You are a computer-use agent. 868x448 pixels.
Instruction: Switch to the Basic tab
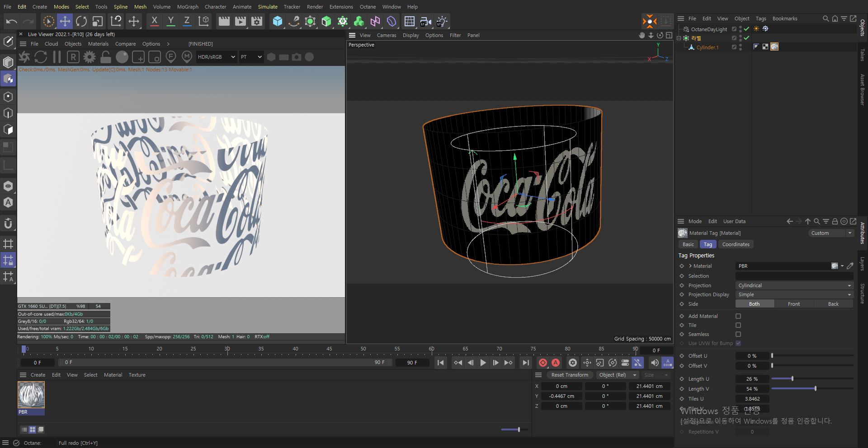(688, 244)
